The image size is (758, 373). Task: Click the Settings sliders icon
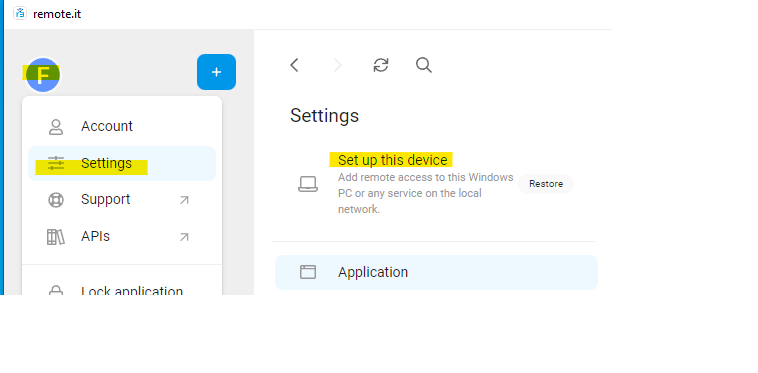click(x=56, y=163)
